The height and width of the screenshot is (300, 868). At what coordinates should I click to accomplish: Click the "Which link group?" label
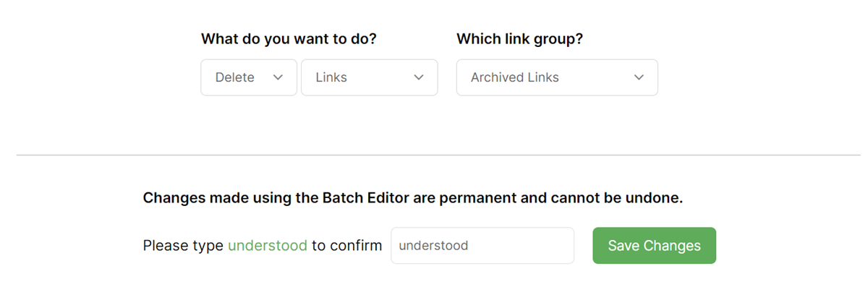519,39
